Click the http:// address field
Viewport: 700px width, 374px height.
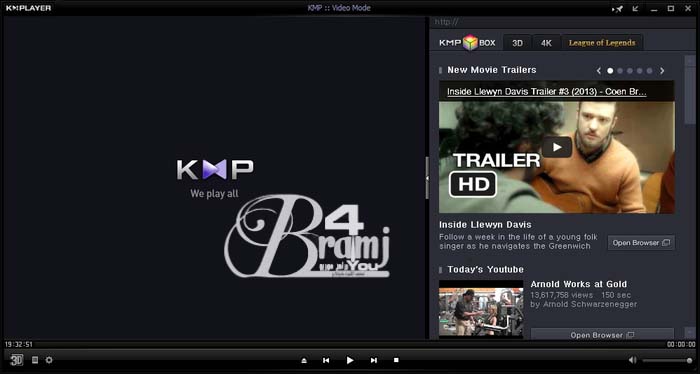pos(562,22)
